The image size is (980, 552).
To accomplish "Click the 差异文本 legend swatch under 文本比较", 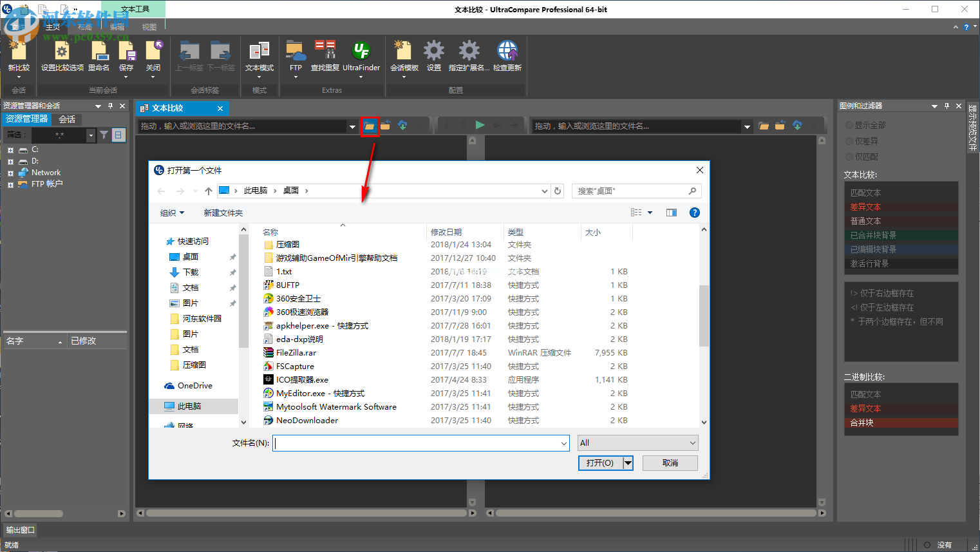I will 901,207.
